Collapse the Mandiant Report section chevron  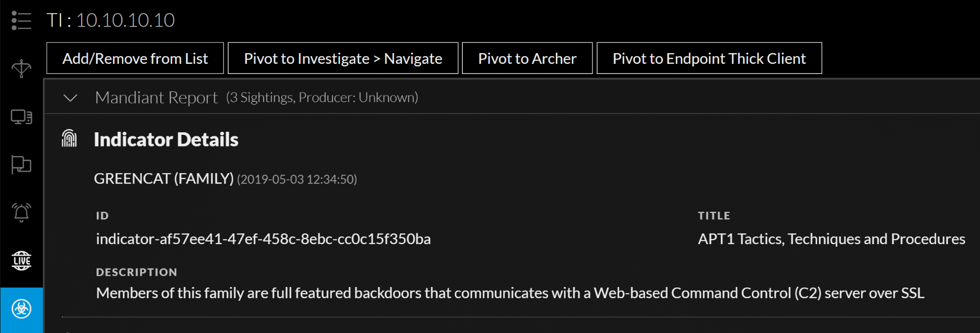(70, 98)
